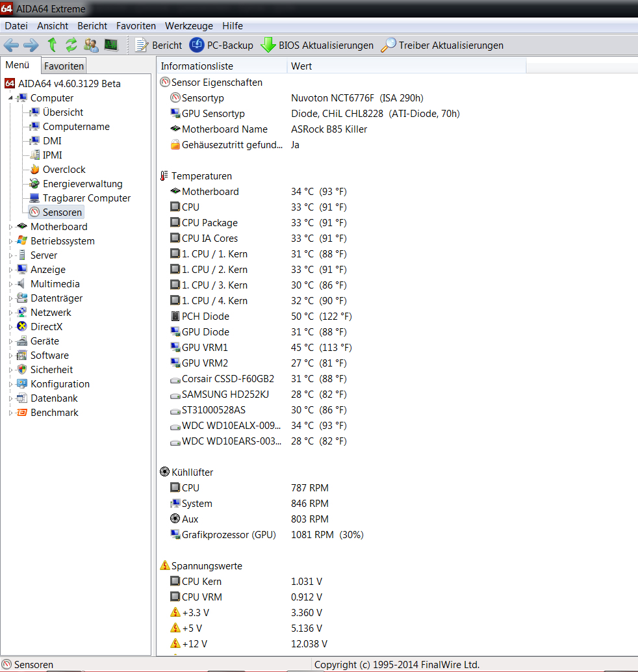Open the Hilfe menu
The width and height of the screenshot is (638, 672).
coord(233,26)
